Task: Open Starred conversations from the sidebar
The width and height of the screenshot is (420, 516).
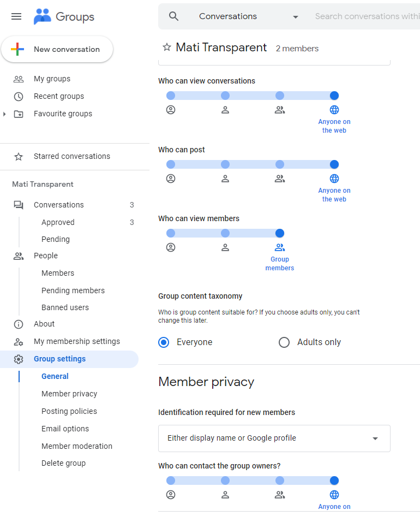Action: (x=71, y=156)
